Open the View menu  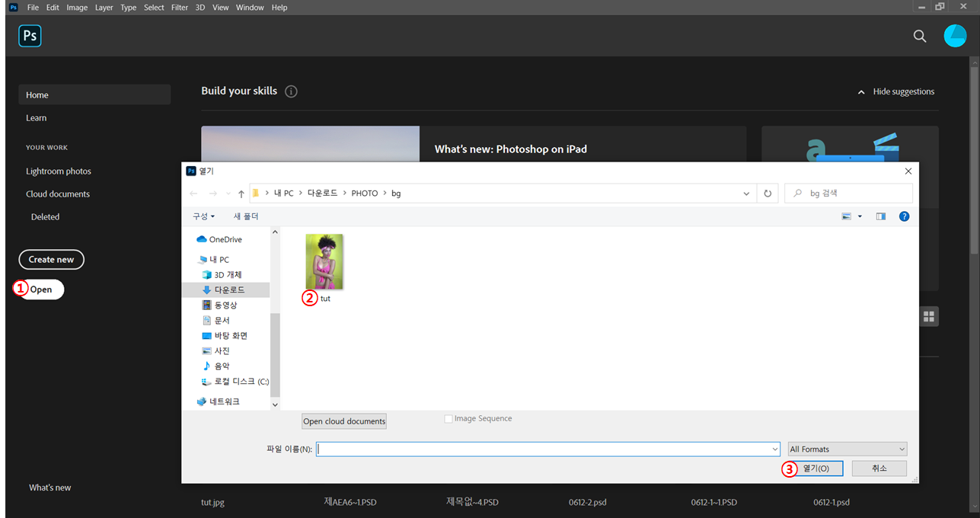[220, 7]
